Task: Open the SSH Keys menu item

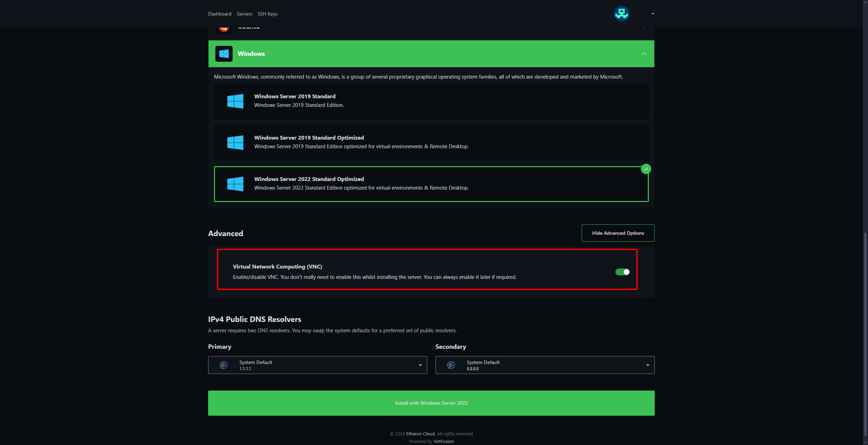Action: (267, 14)
